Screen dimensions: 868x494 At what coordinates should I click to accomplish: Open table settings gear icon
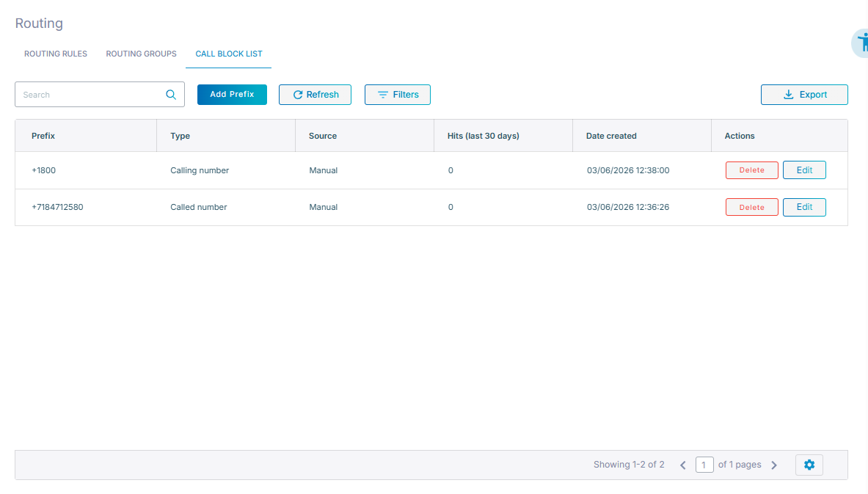pyautogui.click(x=809, y=465)
